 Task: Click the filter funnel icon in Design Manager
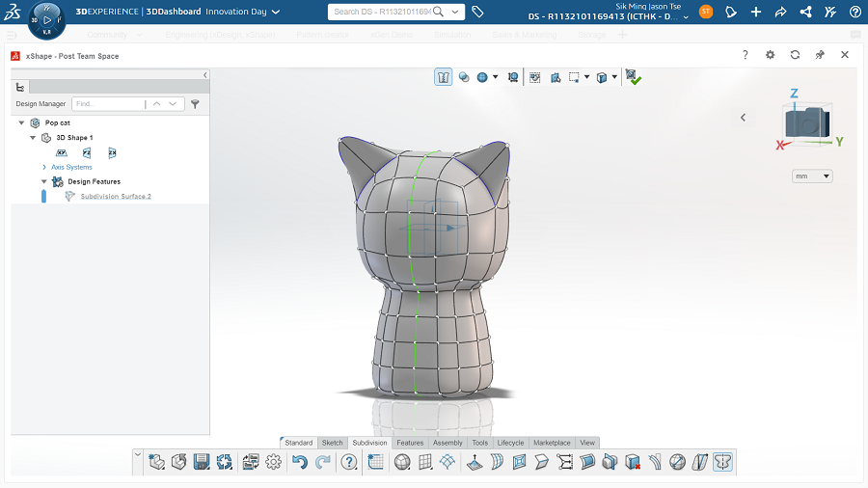click(x=195, y=104)
